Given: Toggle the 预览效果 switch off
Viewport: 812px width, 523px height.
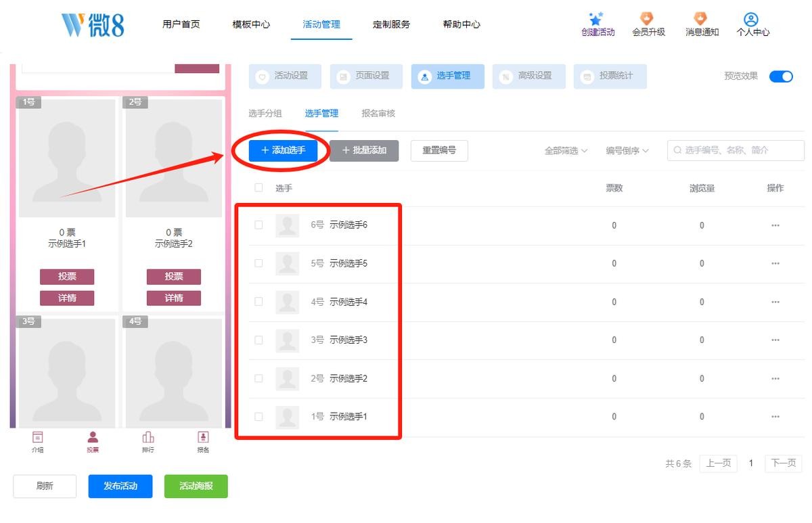Looking at the screenshot, I should [x=781, y=76].
